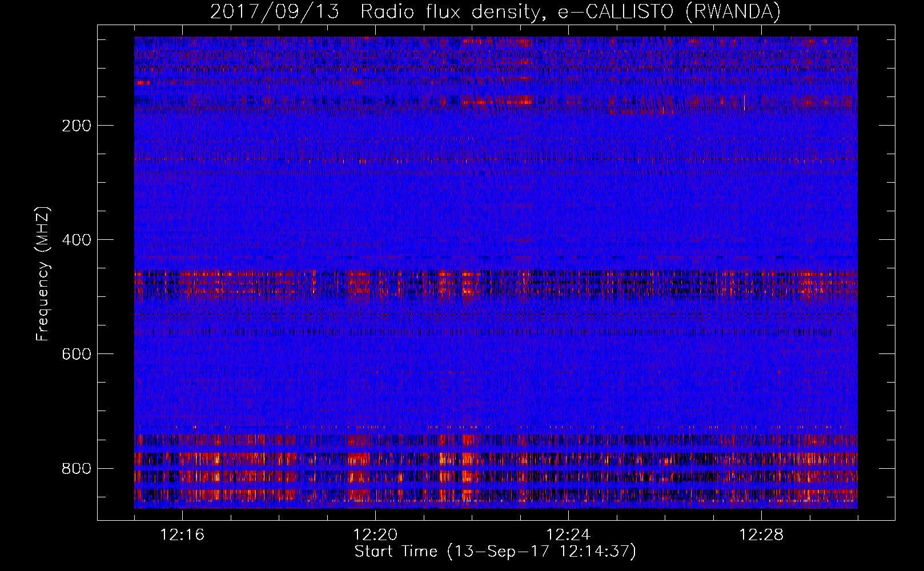Click the 600 frequency tick label

(x=77, y=354)
